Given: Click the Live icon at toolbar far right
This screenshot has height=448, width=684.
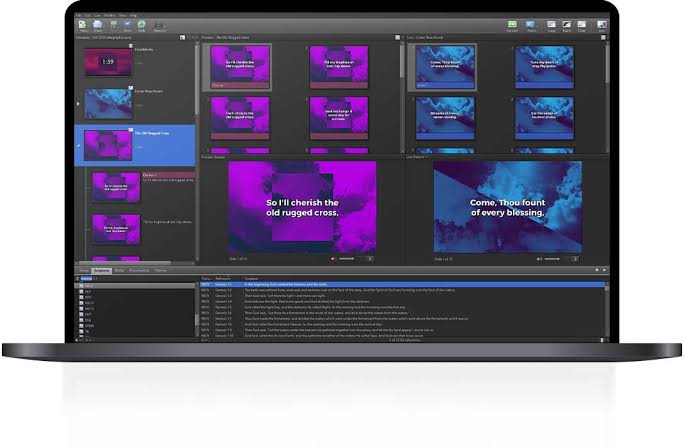Looking at the screenshot, I should 602,25.
